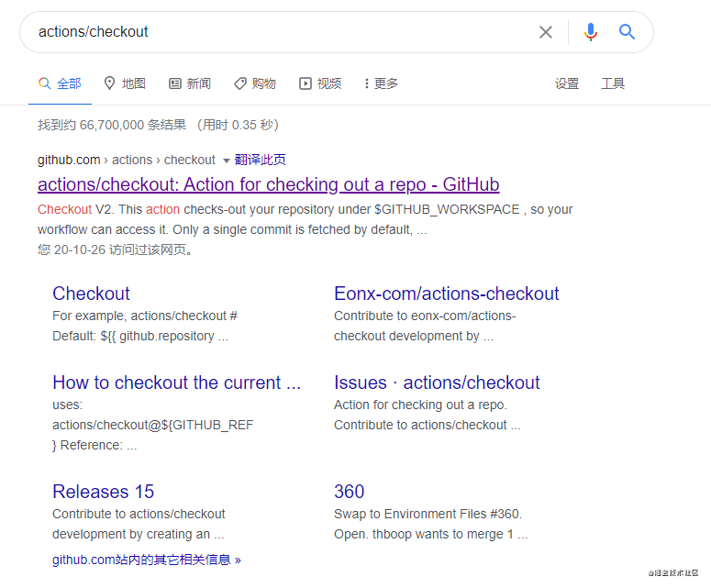Open the 更多 menu
Image resolution: width=711 pixels, height=588 pixels.
tap(381, 83)
